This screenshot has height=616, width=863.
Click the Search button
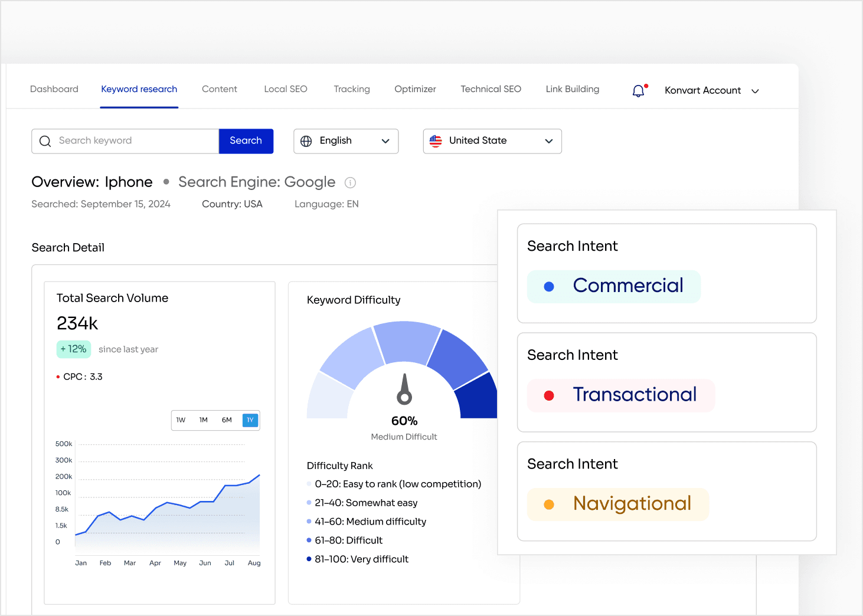246,140
